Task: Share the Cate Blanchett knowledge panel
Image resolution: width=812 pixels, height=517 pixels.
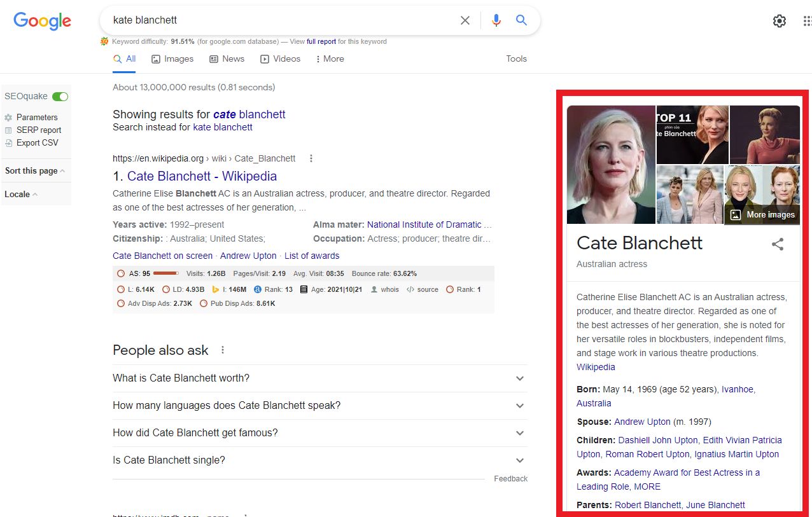Action: [x=778, y=244]
